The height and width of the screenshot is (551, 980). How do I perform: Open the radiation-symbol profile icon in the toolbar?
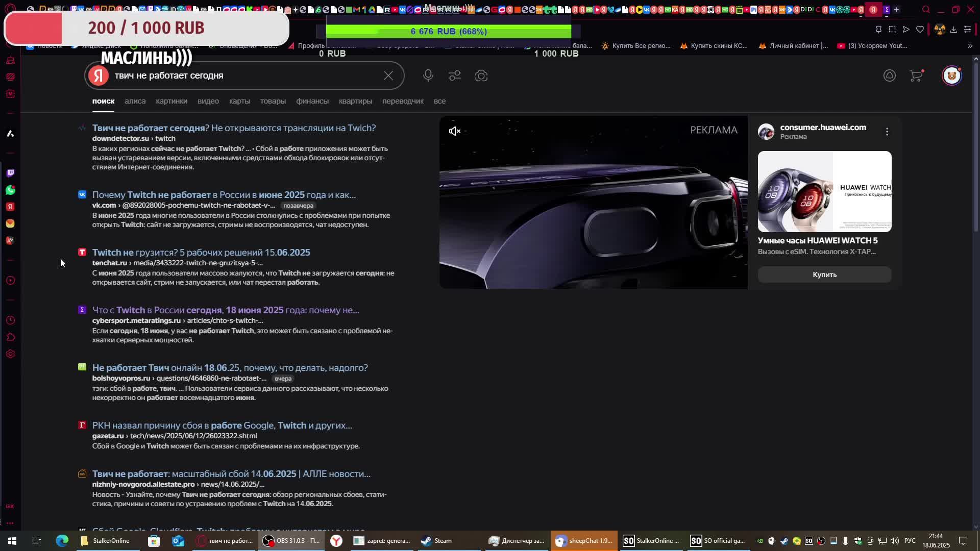[940, 30]
